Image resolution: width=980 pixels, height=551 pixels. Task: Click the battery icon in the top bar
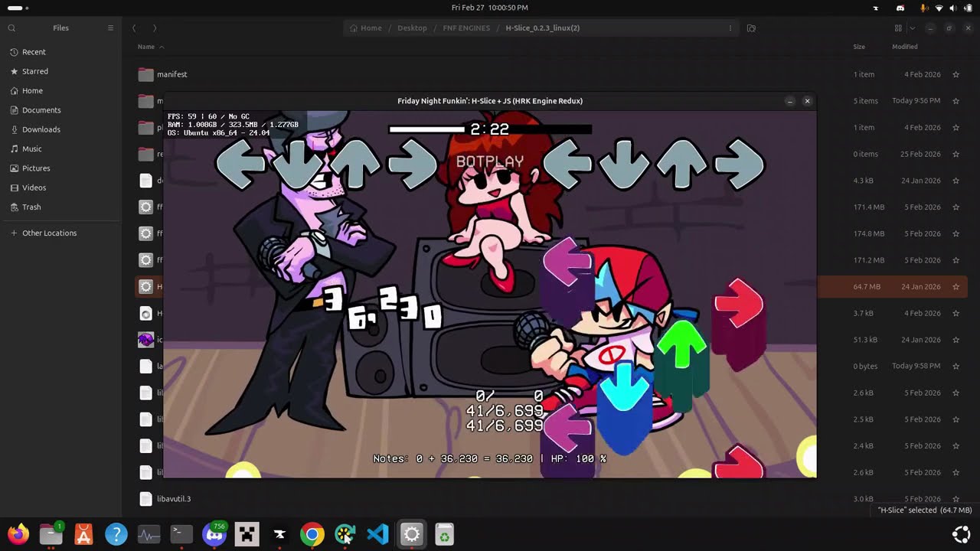click(x=968, y=8)
